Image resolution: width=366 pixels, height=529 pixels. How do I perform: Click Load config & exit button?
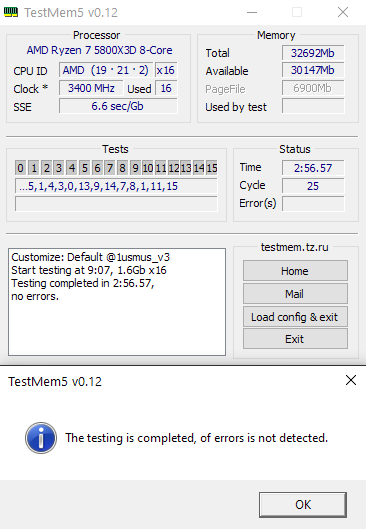point(295,316)
